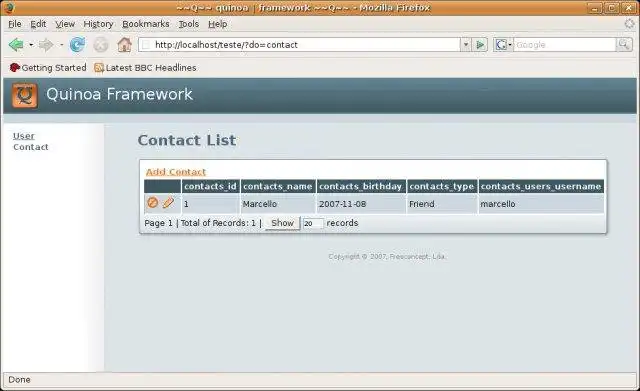Open Latest BBC Headlines feed bookmark
This screenshot has width=640, height=391.
145,68
